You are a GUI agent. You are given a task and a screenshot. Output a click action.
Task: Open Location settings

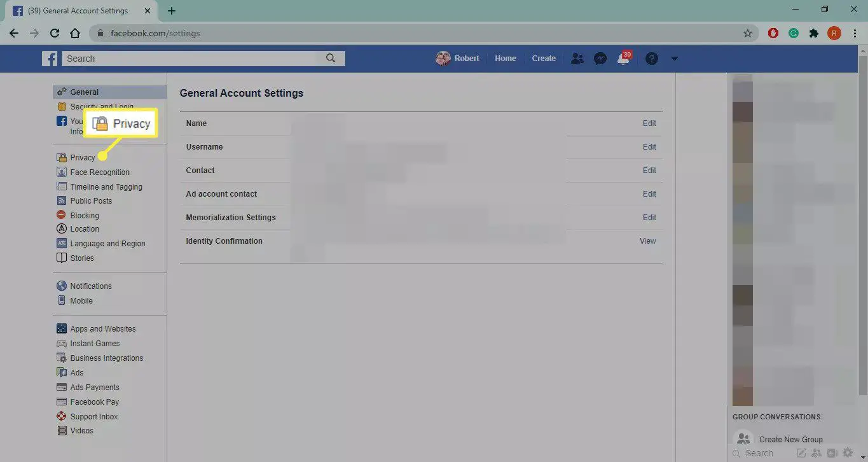[x=85, y=229]
